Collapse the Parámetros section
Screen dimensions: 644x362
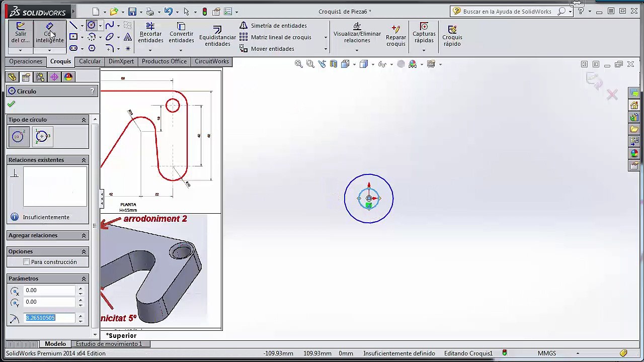point(84,279)
